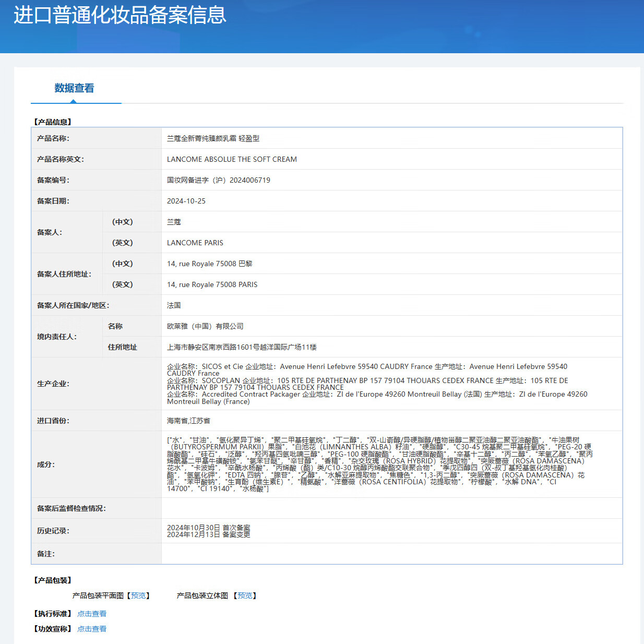
Task: Click 点击查看 next to 执行标准
Action: 92,614
